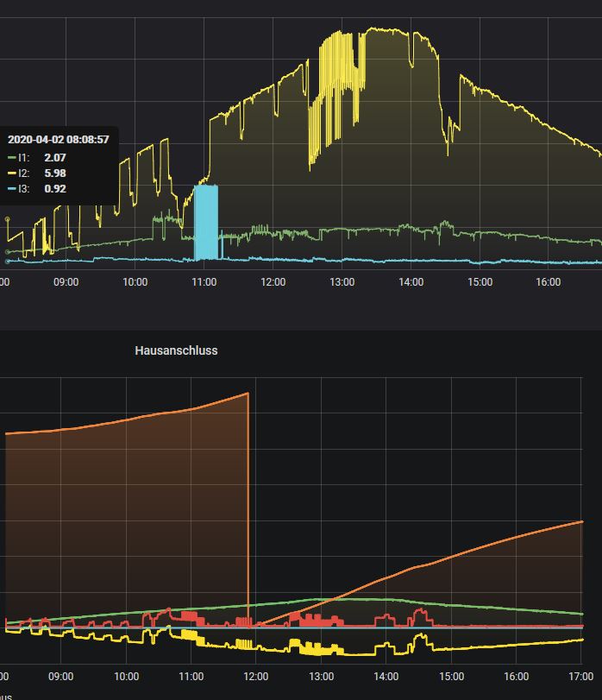602x700 pixels.
Task: Click the cyan I3 swatch in tooltip
Action: (12, 189)
